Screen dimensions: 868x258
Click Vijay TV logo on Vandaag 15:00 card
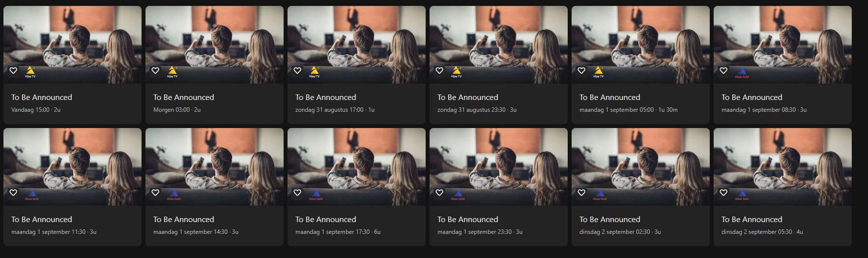tap(30, 72)
